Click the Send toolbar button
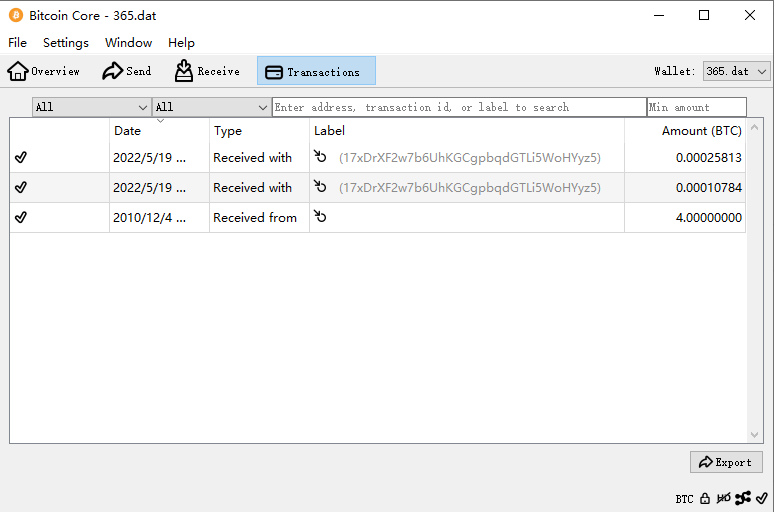The image size is (774, 512). click(127, 71)
